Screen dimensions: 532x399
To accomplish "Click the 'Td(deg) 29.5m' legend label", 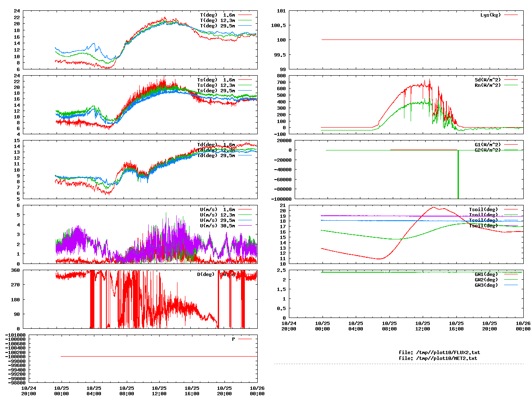I will click(x=216, y=155).
